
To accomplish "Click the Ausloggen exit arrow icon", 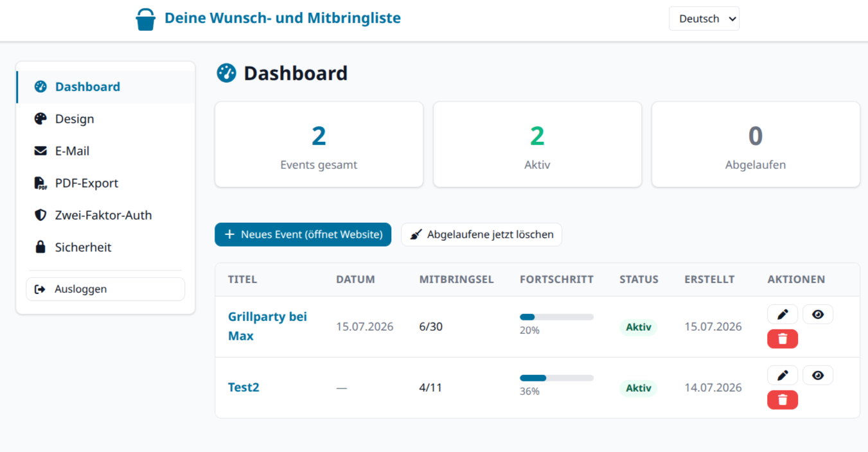I will click(x=40, y=289).
